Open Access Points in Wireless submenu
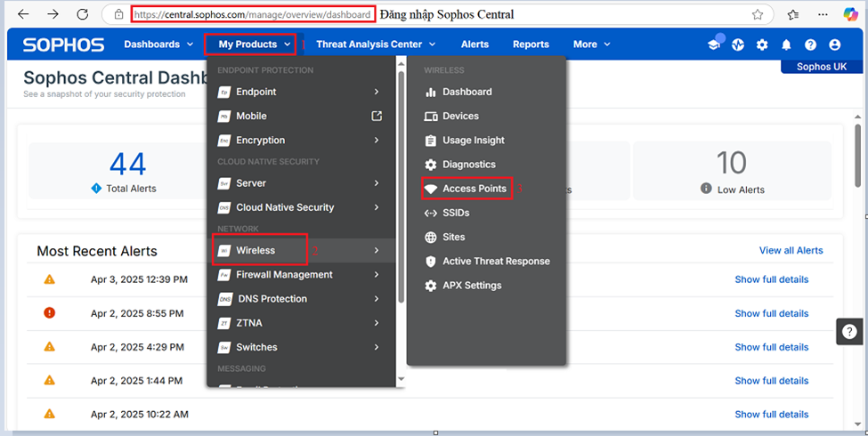 tap(474, 189)
